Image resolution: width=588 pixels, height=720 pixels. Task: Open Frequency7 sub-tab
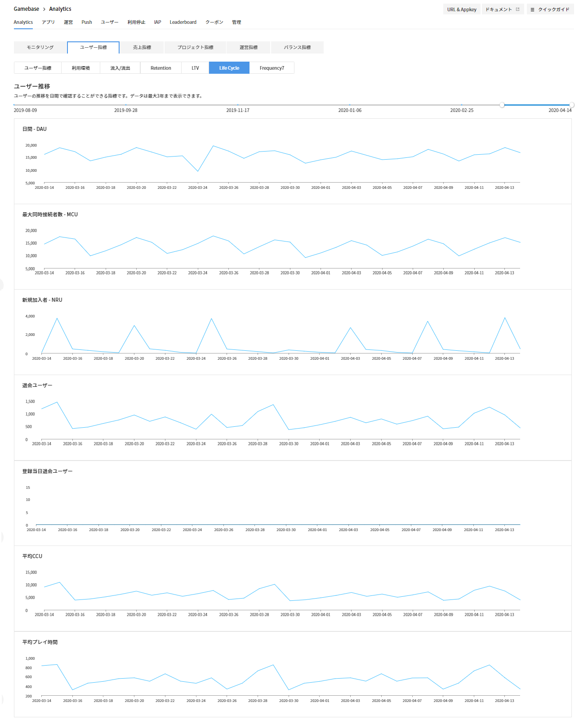point(272,68)
